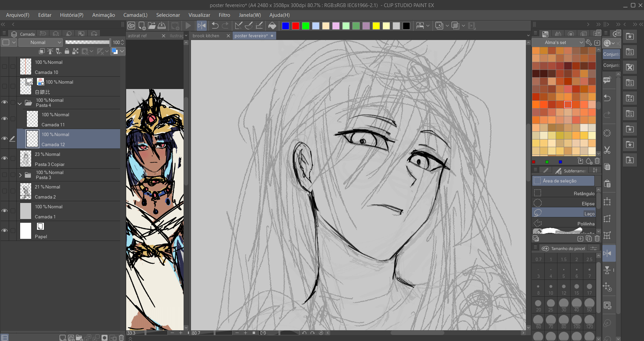Hide the Camada 11 layer

5,119
